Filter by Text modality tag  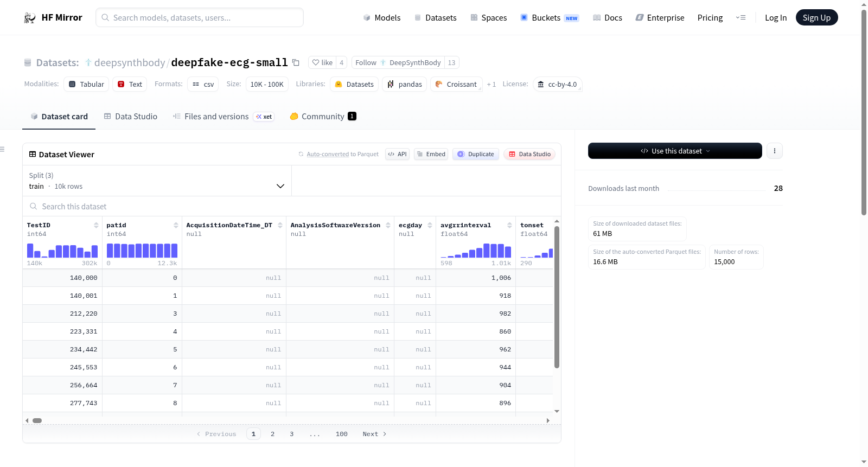pos(130,84)
